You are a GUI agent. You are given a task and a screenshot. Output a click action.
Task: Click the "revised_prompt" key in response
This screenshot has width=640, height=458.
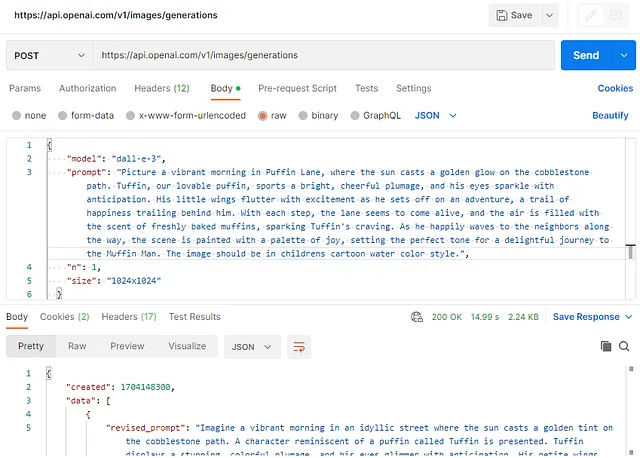click(x=146, y=428)
